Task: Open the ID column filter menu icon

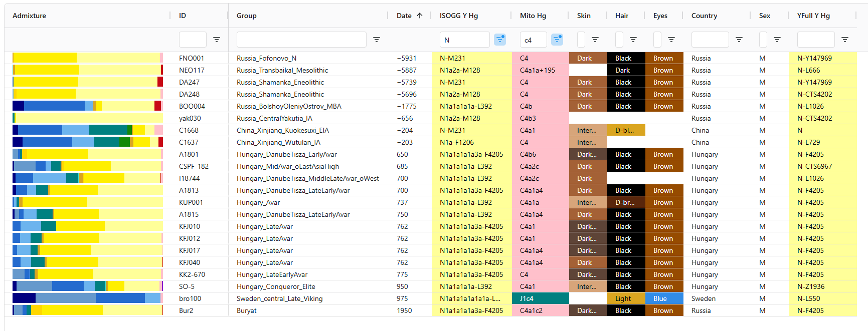Action: coord(217,40)
